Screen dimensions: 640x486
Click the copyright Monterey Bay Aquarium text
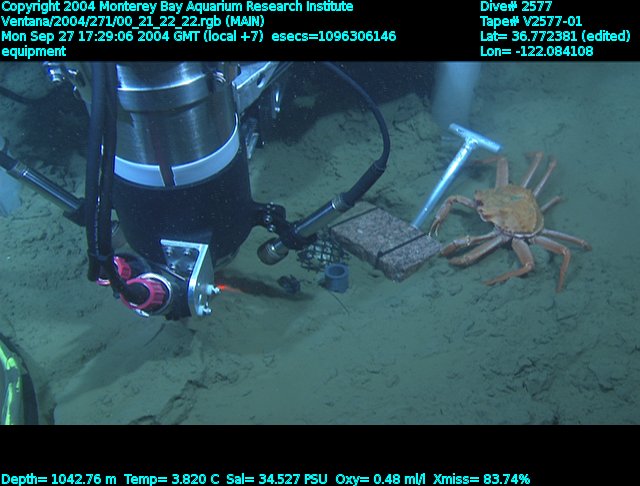pos(177,7)
